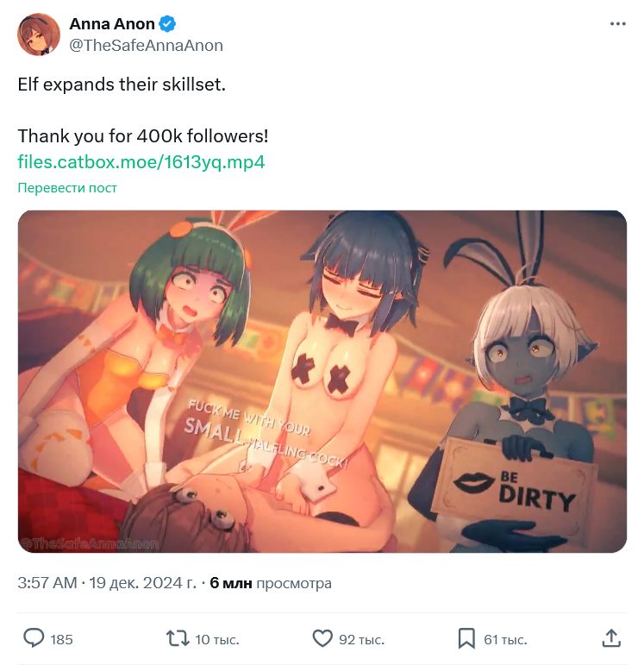644x665 pixels.
Task: Open Anna Anon's profile avatar
Action: 39,35
